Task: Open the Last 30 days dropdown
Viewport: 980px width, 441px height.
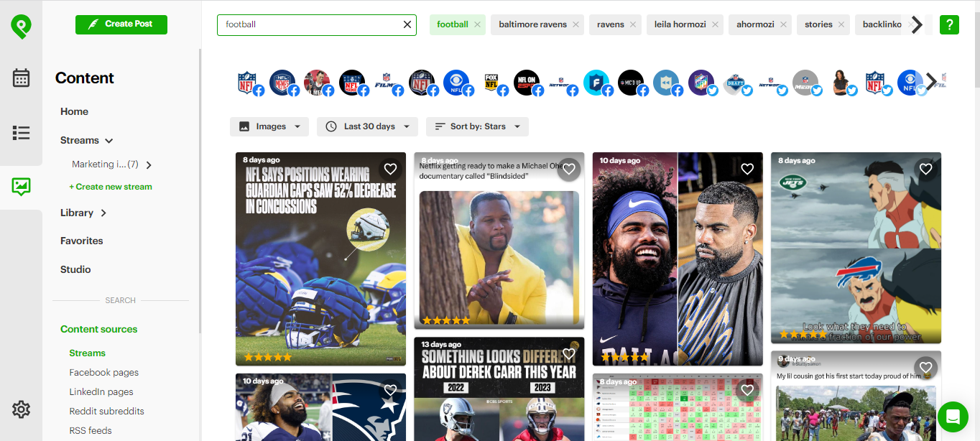Action: click(368, 126)
